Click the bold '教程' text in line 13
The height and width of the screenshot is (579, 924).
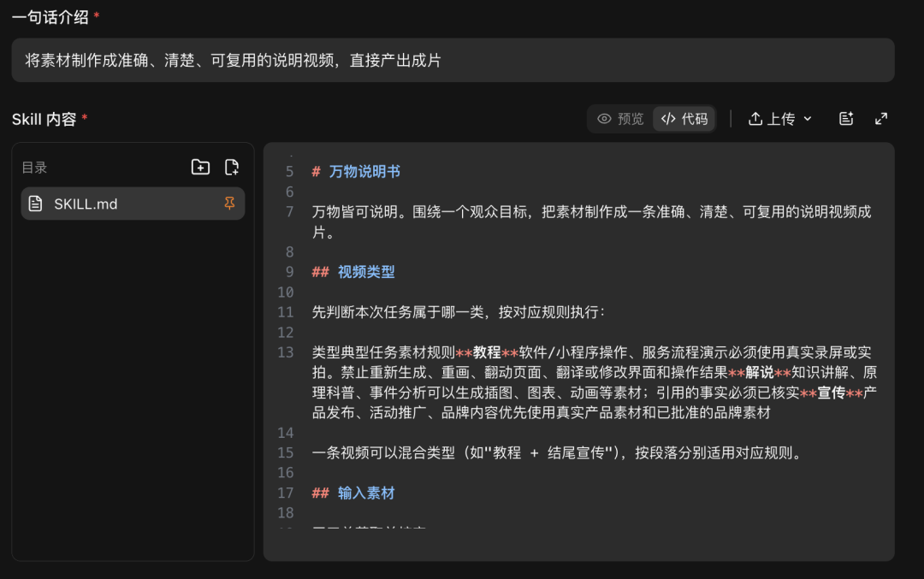pyautogui.click(x=487, y=352)
